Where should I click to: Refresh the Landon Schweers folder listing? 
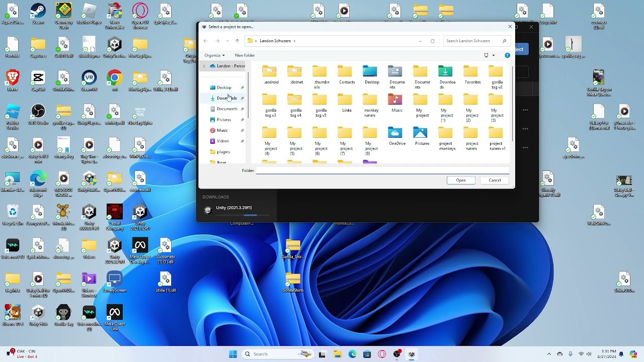[433, 41]
